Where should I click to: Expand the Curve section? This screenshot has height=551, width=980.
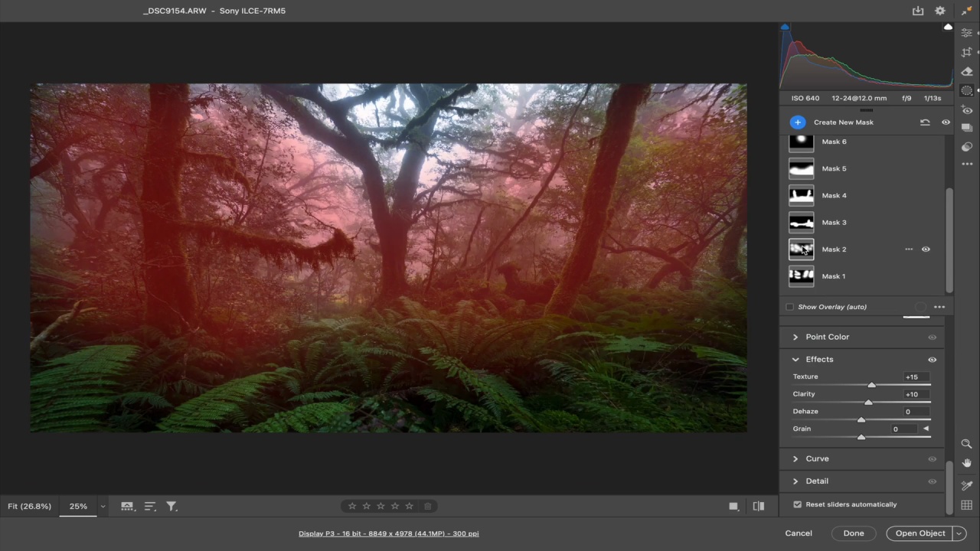[795, 458]
